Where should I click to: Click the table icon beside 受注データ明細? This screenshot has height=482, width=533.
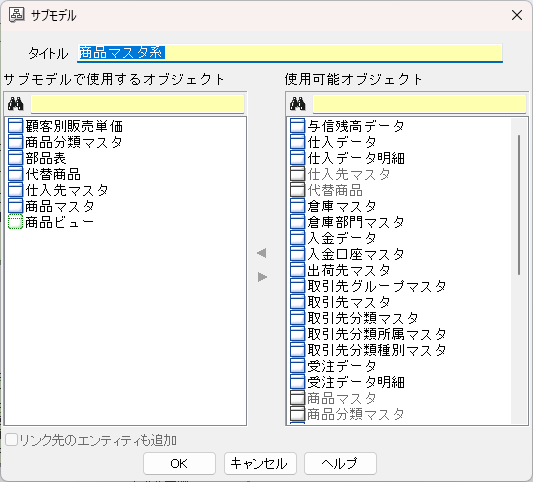pos(297,382)
